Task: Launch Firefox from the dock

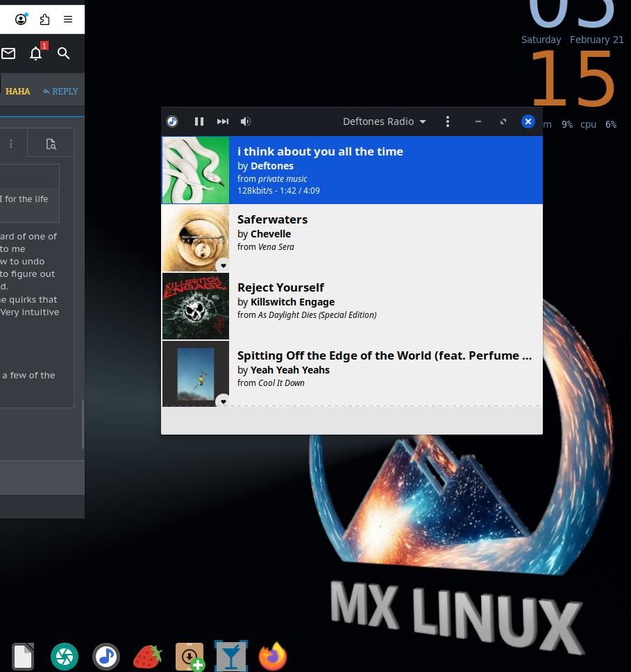Action: (272, 655)
